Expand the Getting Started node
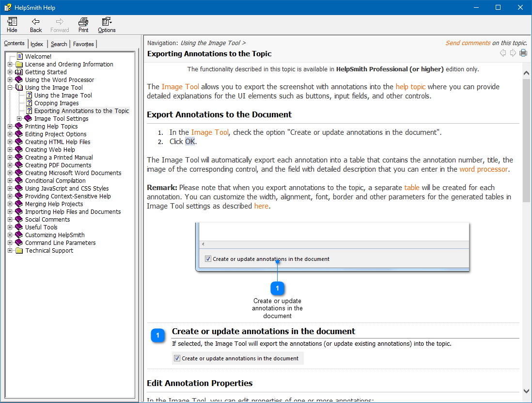The image size is (532, 403). tap(10, 72)
